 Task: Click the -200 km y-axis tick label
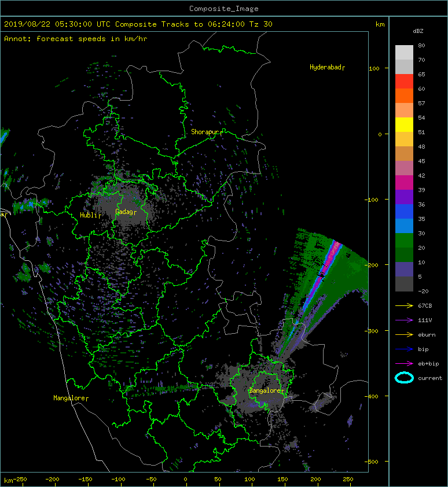click(x=372, y=265)
